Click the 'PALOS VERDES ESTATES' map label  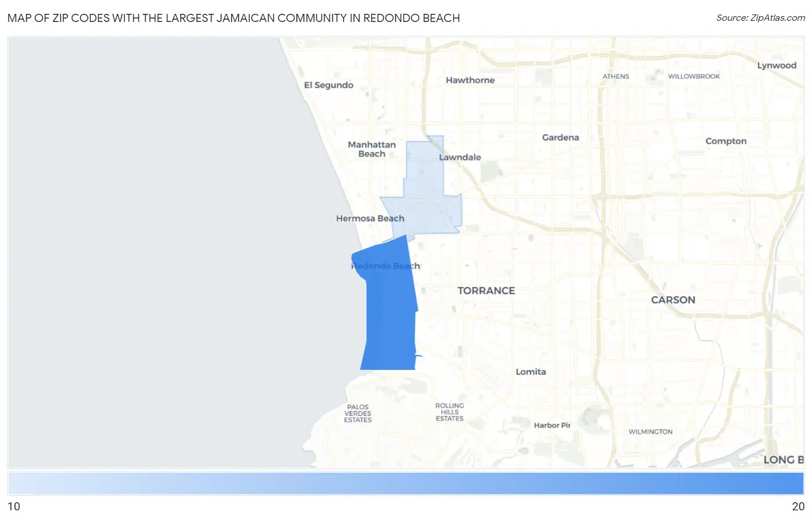pyautogui.click(x=358, y=413)
